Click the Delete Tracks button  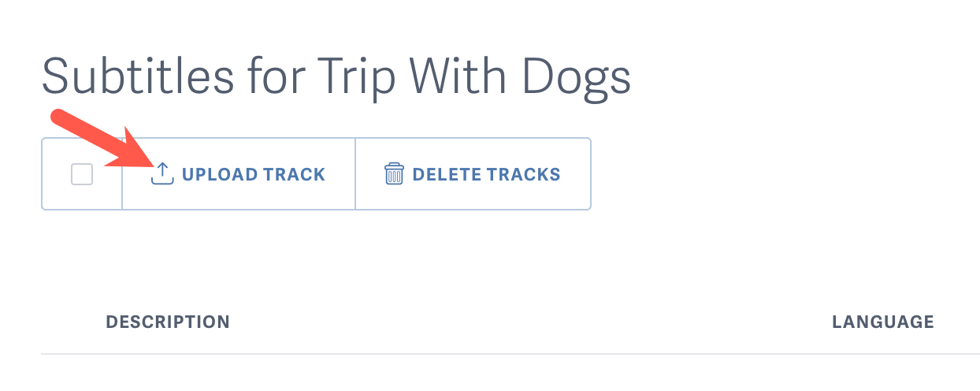pos(473,174)
